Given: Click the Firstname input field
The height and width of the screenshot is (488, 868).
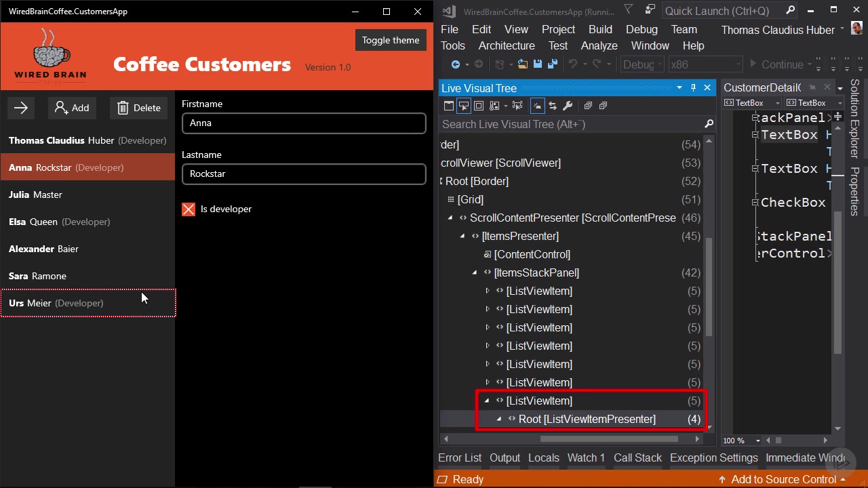Looking at the screenshot, I should tap(304, 123).
